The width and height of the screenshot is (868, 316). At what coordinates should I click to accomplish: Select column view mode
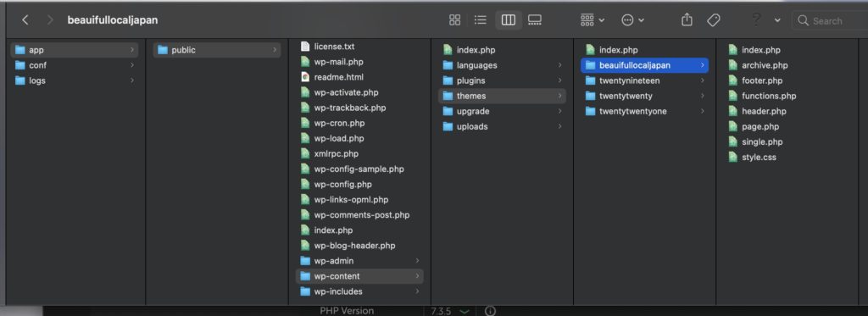coord(509,20)
